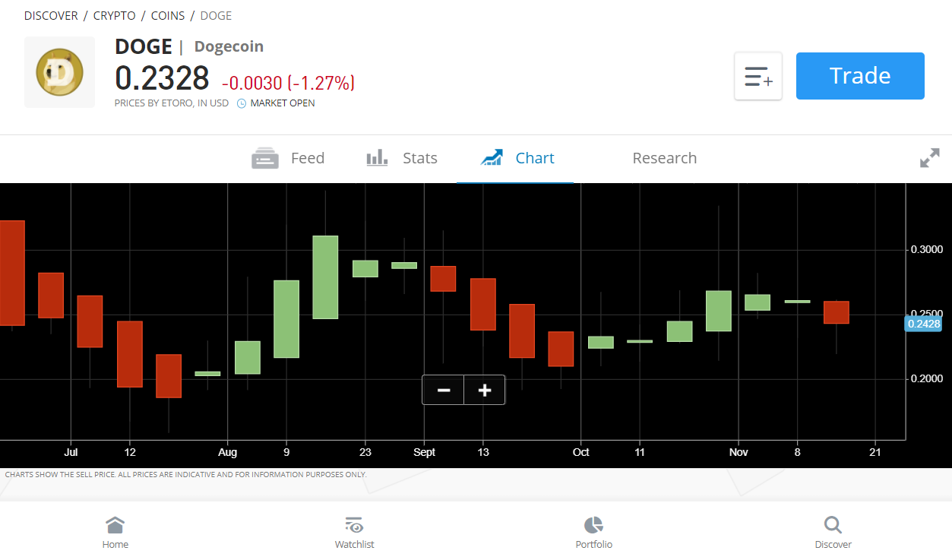Select the Chart tab
The height and width of the screenshot is (560, 952).
pyautogui.click(x=517, y=158)
